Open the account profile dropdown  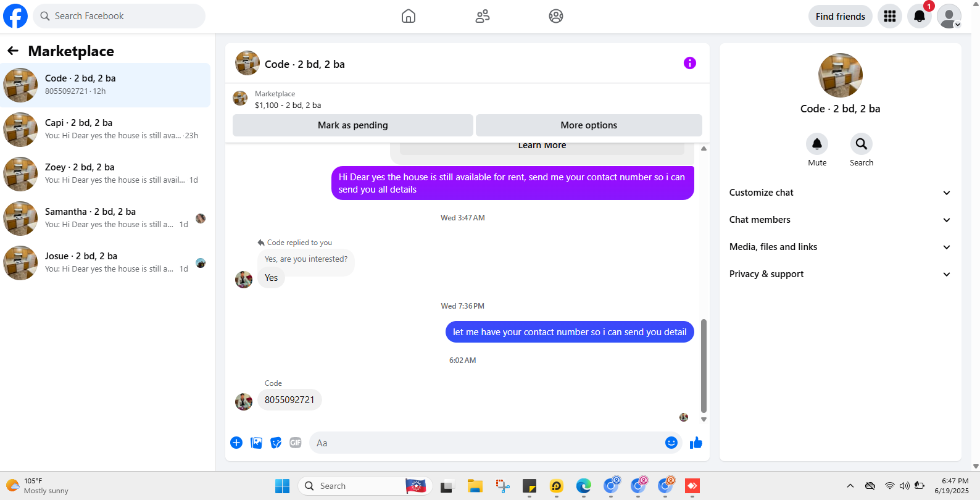click(949, 16)
